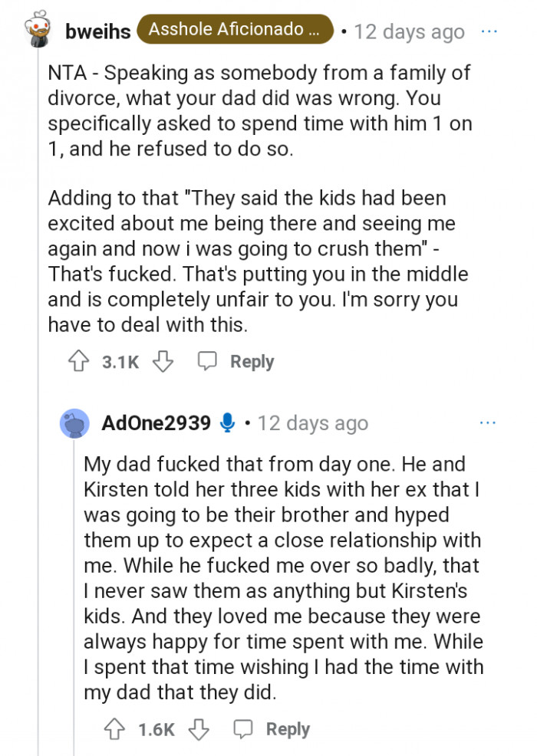Downvote AdOne2939's reply
Viewport: 537px width, 756px height.
point(199,729)
